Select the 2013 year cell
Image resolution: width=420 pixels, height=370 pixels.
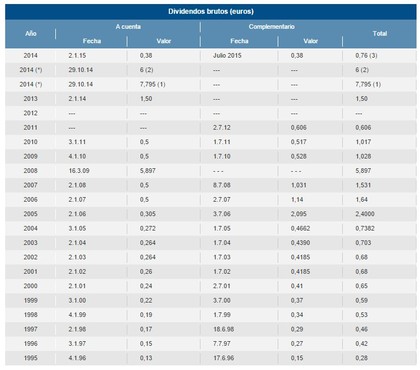[x=31, y=99]
